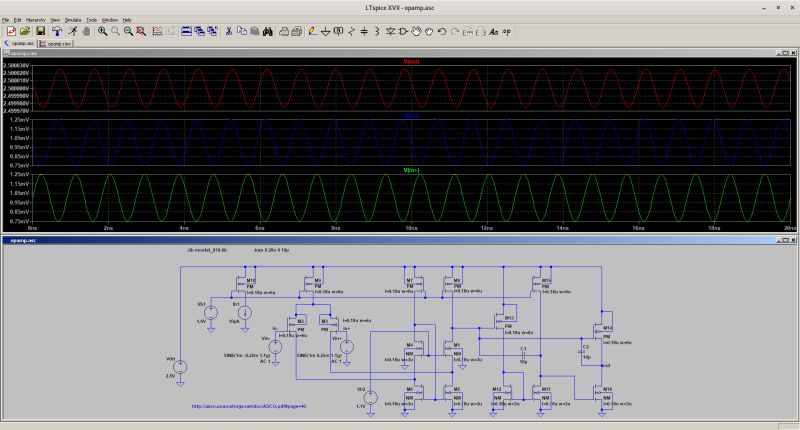Halt the simulation with the hand icon

click(86, 32)
